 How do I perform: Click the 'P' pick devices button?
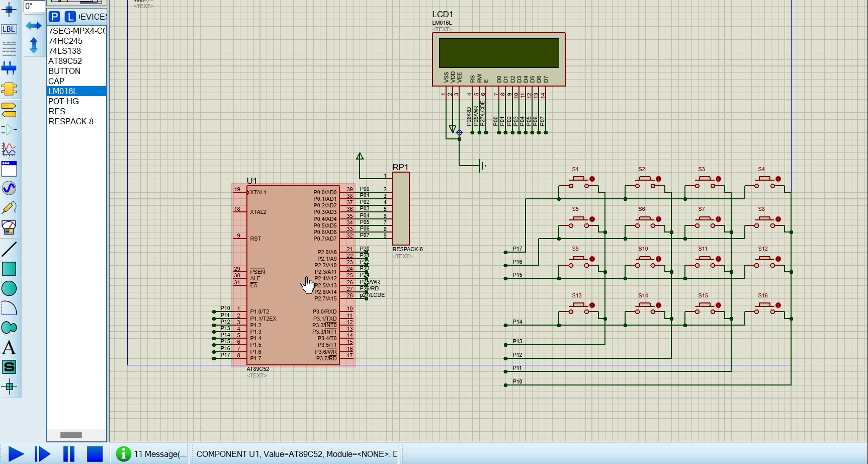[54, 17]
